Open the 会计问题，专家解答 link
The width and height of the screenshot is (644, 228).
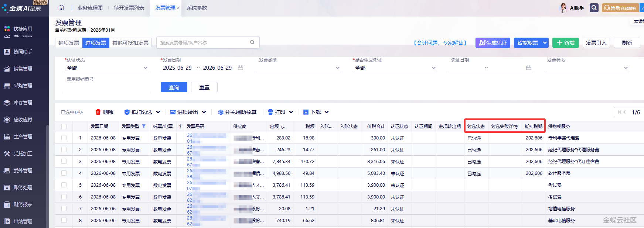pos(440,43)
